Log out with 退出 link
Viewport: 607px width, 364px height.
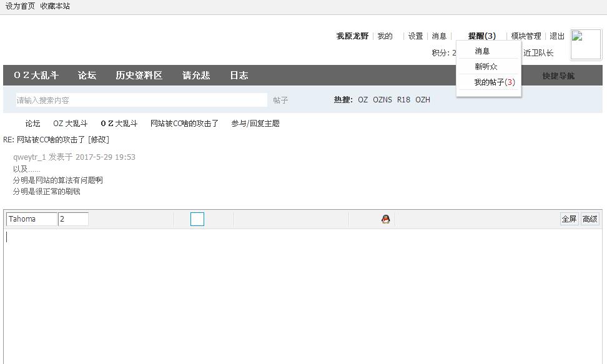click(556, 36)
